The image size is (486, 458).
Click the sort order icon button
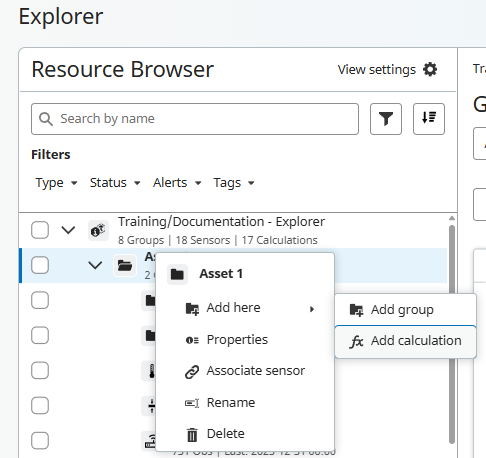[x=429, y=119]
